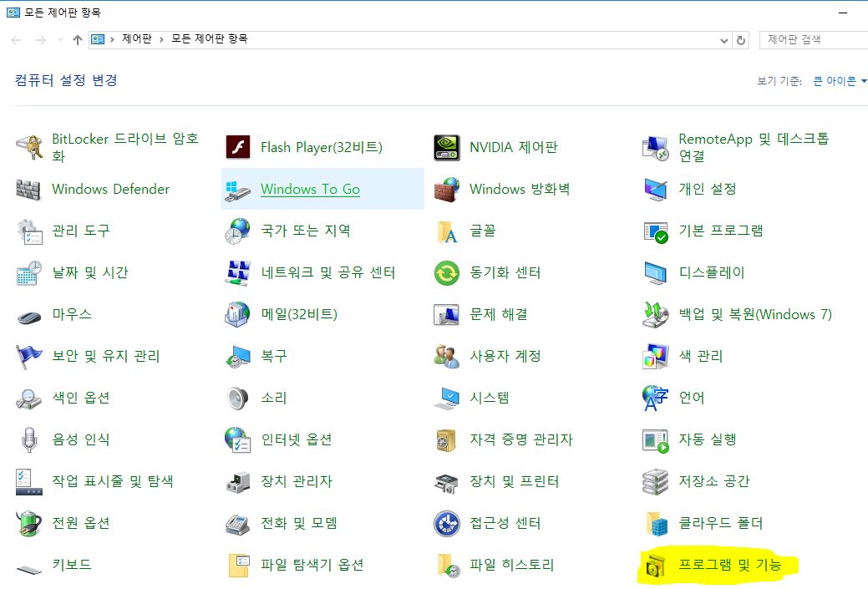
Task: Click the 소리 speaker icon
Action: pyautogui.click(x=238, y=398)
